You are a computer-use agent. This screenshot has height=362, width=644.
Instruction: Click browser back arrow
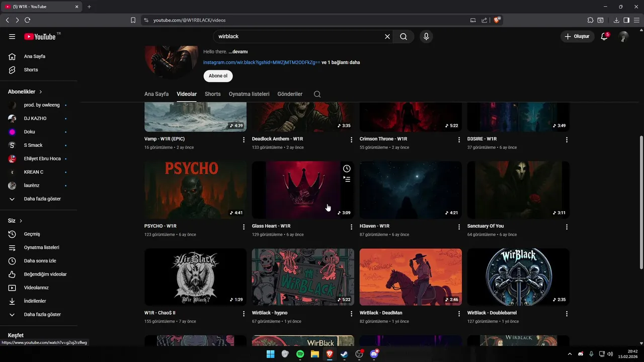coord(7,20)
